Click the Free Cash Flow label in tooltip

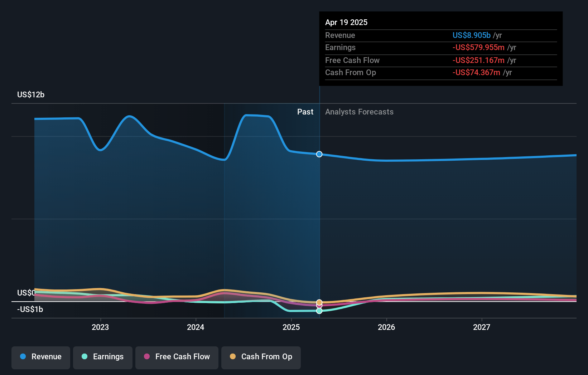tap(352, 60)
